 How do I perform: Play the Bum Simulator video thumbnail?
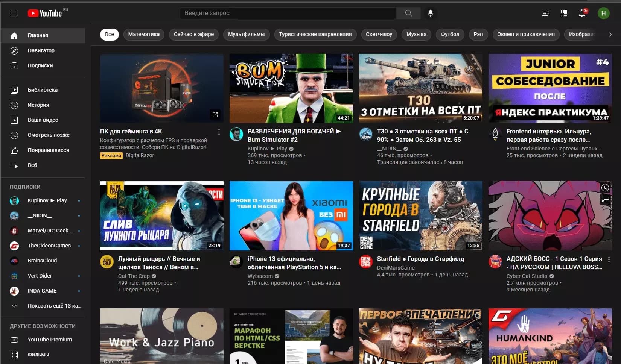(x=291, y=88)
